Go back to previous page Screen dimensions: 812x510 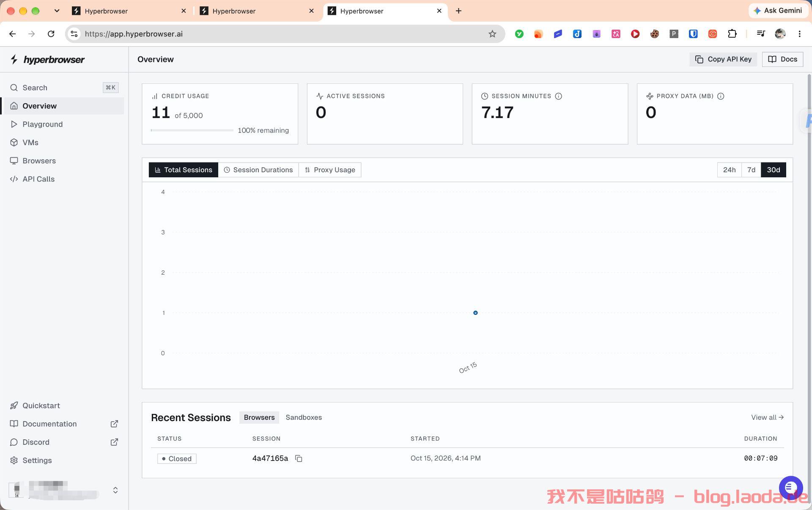point(13,34)
